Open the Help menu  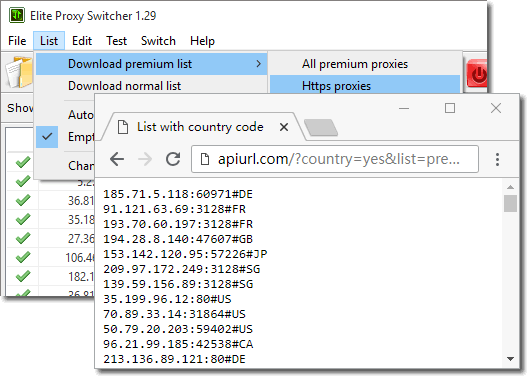click(x=202, y=41)
